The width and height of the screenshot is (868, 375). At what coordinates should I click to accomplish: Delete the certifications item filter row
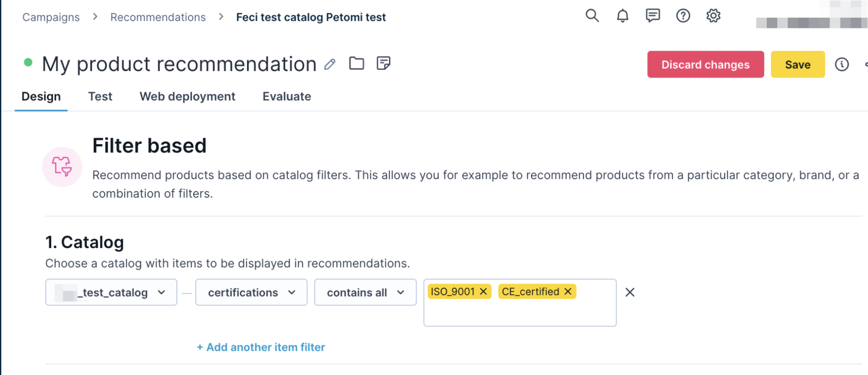pyautogui.click(x=630, y=292)
